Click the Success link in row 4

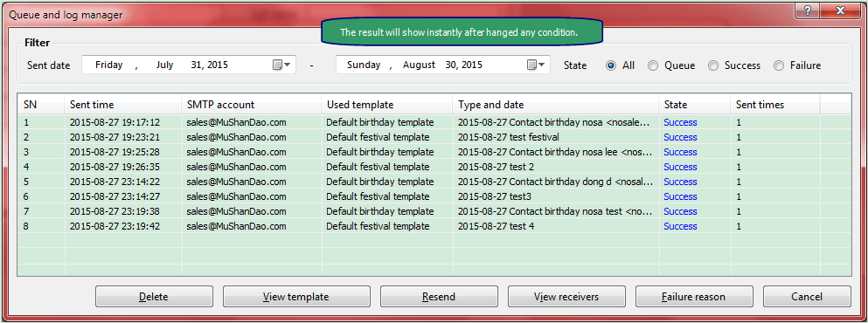pos(680,167)
